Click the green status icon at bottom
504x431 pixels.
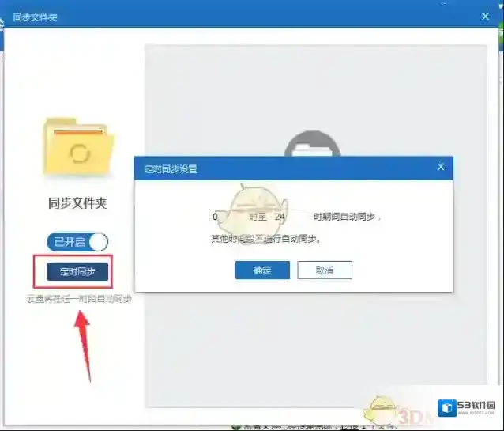[236, 427]
